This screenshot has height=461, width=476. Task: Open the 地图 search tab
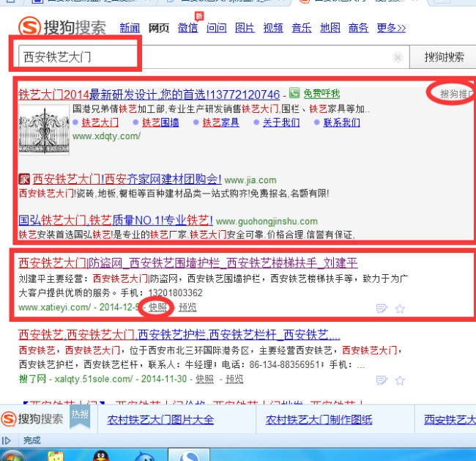330,28
